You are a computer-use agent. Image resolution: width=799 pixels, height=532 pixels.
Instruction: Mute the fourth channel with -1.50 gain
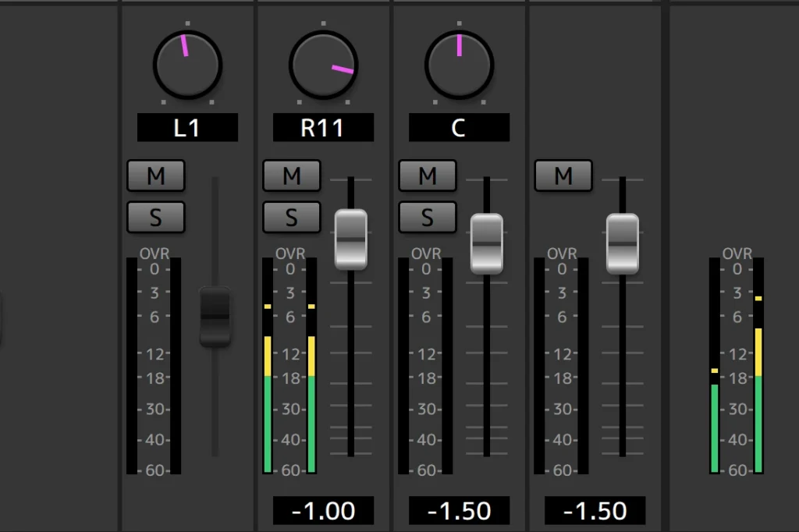tap(563, 176)
